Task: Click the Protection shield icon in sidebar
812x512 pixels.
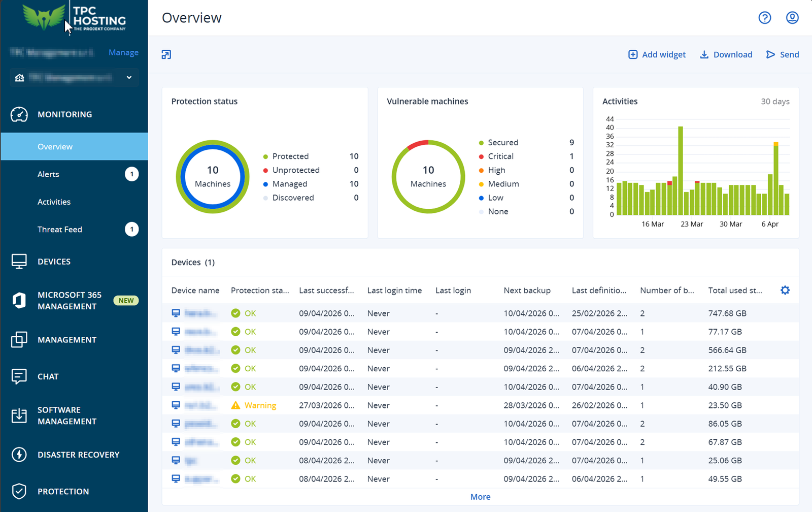Action: pos(19,491)
